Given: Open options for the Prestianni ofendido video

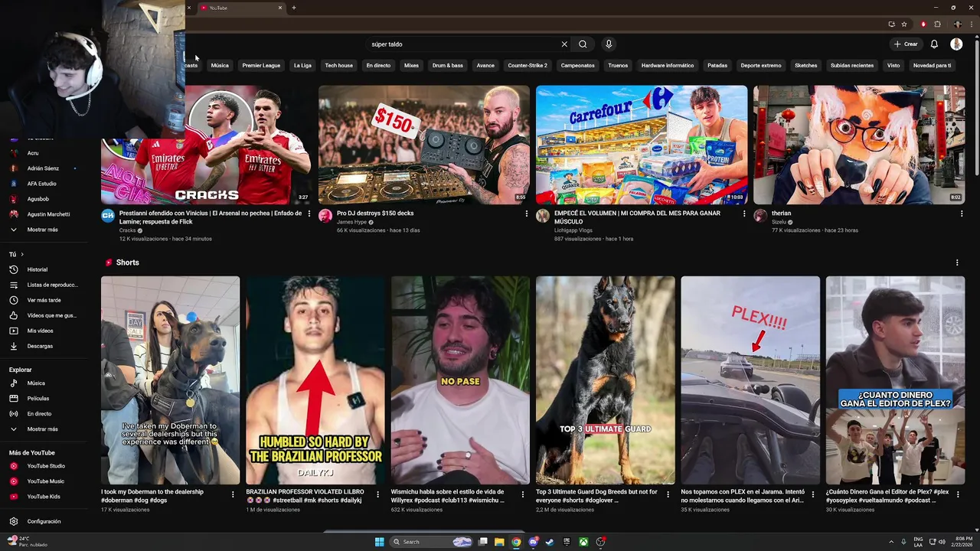Looking at the screenshot, I should [x=309, y=214].
